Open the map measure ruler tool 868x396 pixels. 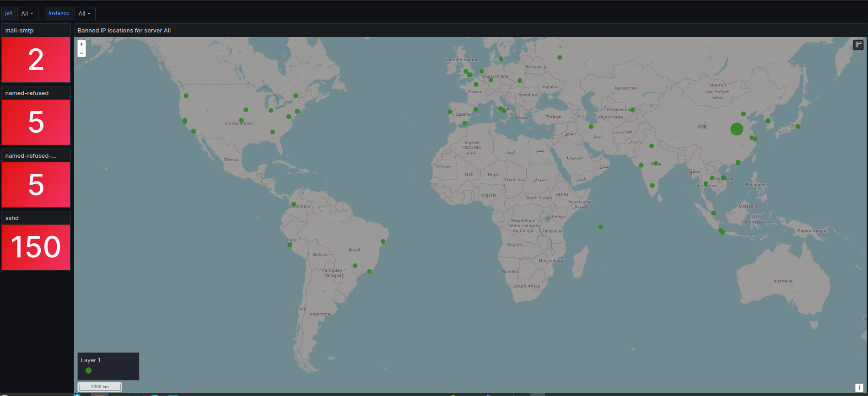pos(858,45)
